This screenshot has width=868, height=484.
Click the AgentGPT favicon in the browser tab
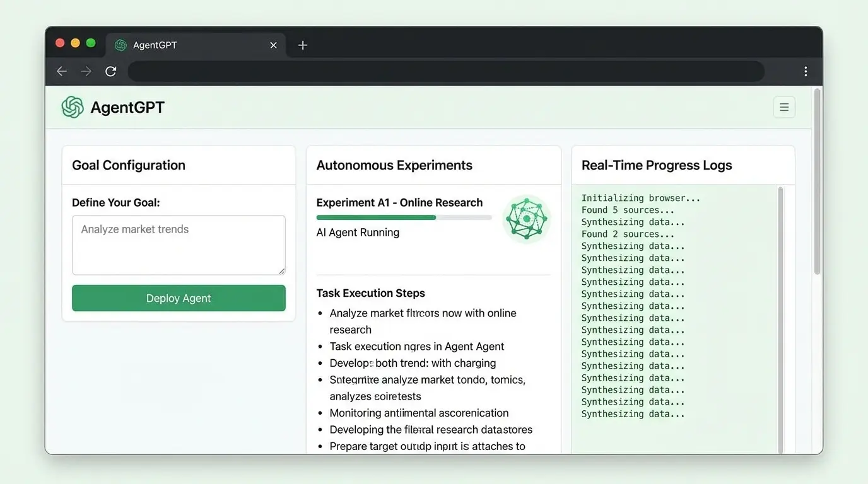coord(120,45)
